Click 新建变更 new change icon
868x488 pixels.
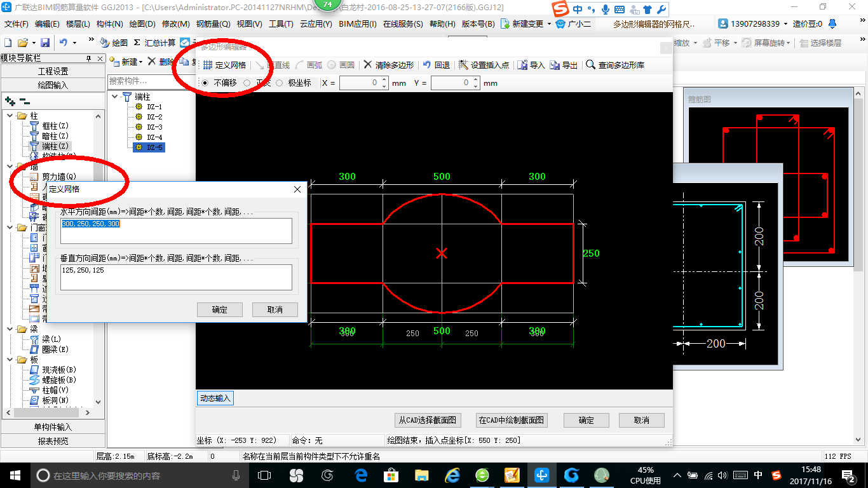(x=505, y=24)
